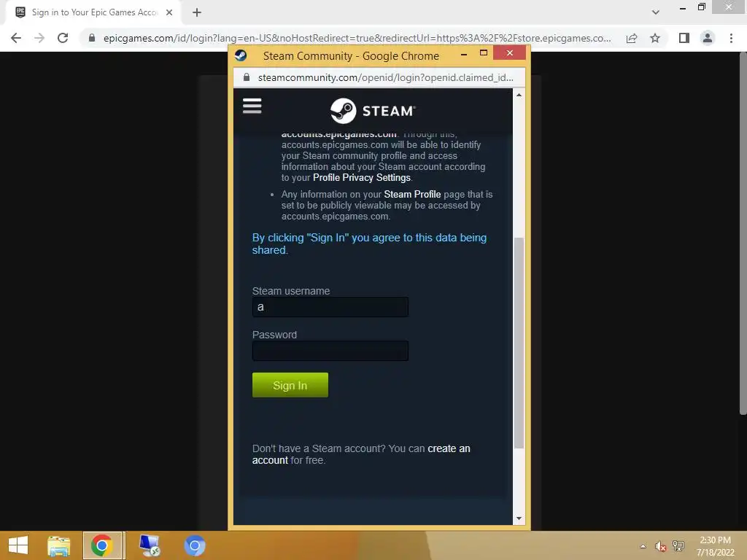Select the Epic Games sign in tab
Viewport: 747px width, 560px height.
[x=93, y=12]
